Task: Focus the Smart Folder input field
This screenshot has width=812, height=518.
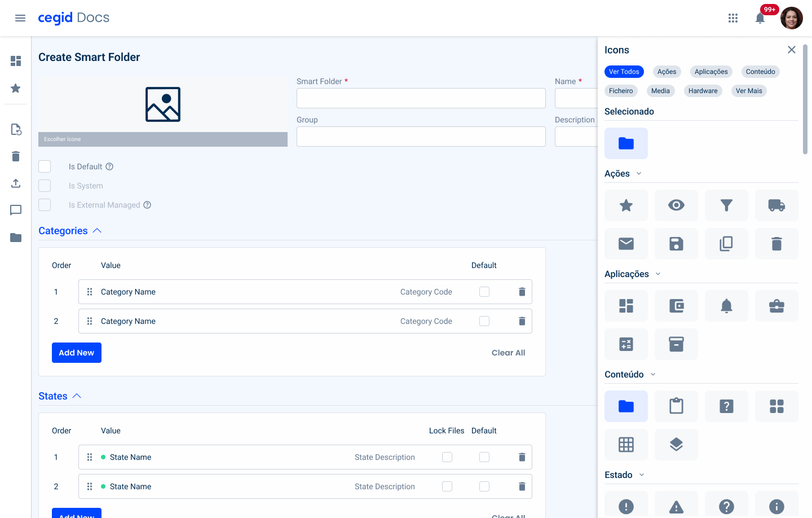Action: click(x=421, y=98)
